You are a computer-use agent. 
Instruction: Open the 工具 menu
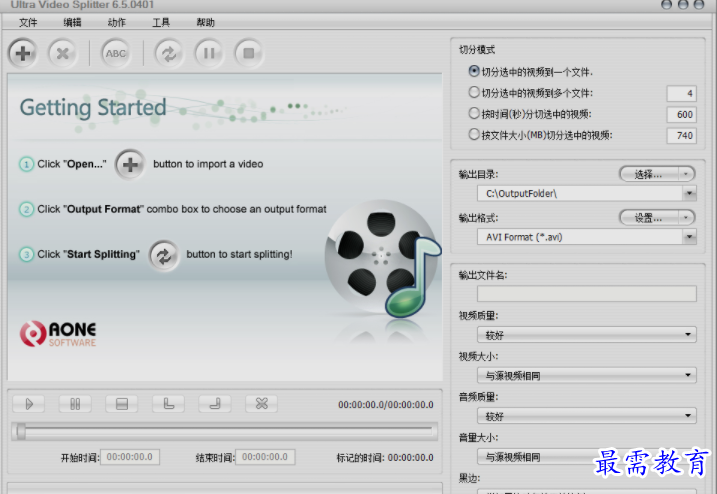[x=161, y=22]
